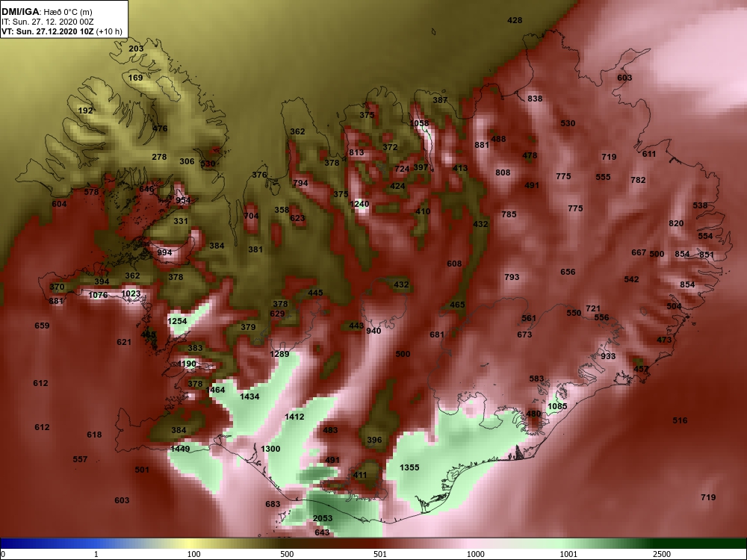Click the 428 value on the map
This screenshot has height=560, width=747.
click(x=515, y=20)
